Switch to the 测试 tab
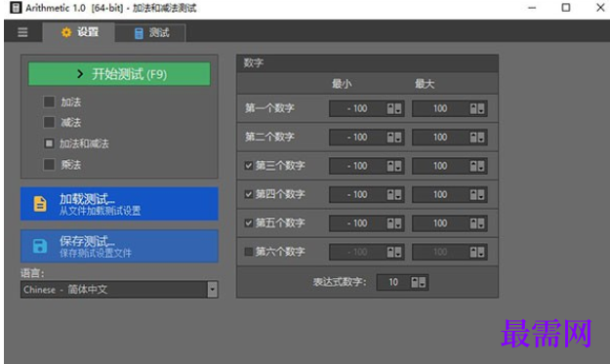This screenshot has width=610, height=364. coord(151,32)
